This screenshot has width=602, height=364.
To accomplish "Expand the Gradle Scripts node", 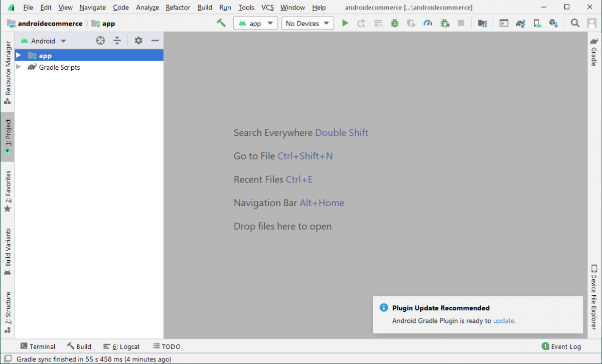I will click(18, 67).
